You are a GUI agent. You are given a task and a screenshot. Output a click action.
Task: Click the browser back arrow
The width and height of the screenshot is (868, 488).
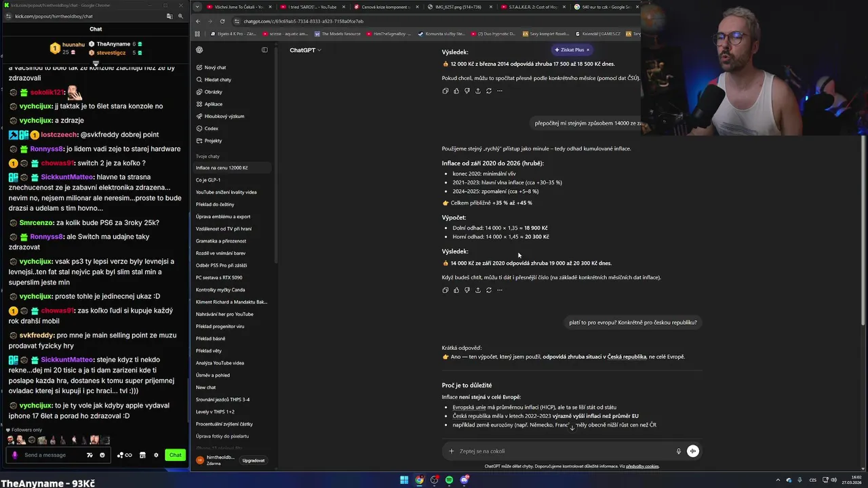pyautogui.click(x=198, y=21)
